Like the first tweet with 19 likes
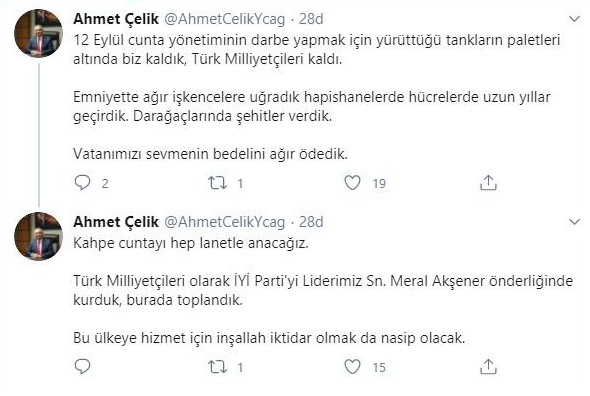This screenshot has height=396, width=590. 353,183
